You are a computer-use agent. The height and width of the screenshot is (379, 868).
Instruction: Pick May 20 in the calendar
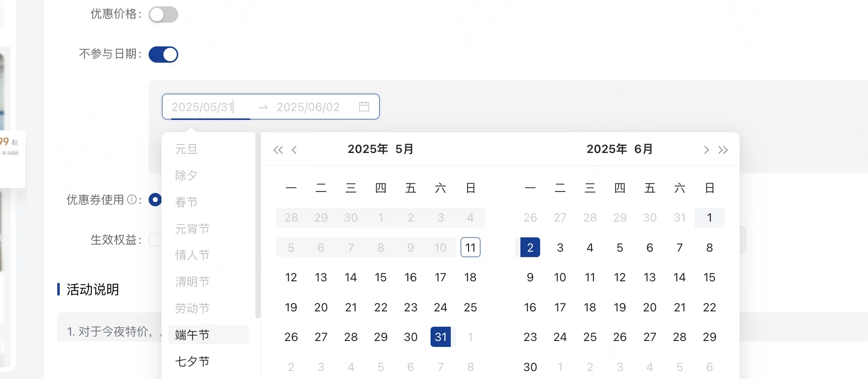(321, 307)
